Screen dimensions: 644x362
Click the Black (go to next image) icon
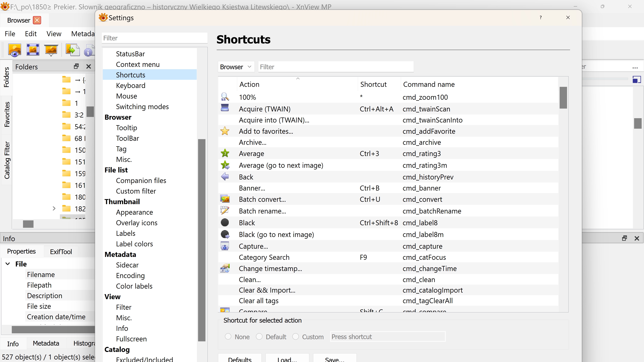pos(225,234)
